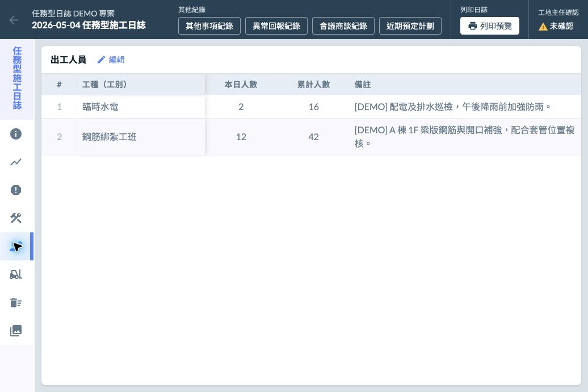Select the 任務型施工日誌 vertical tab

point(17,79)
